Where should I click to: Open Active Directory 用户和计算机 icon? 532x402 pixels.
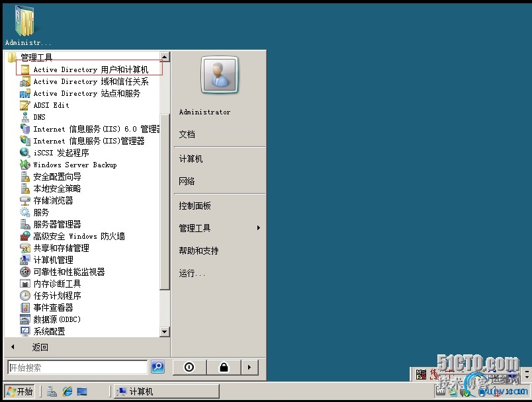point(25,69)
